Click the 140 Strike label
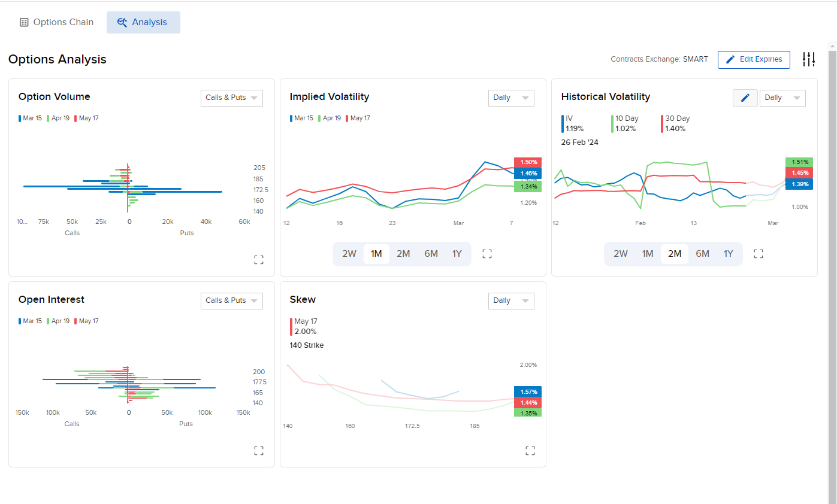837x504 pixels. 307,345
